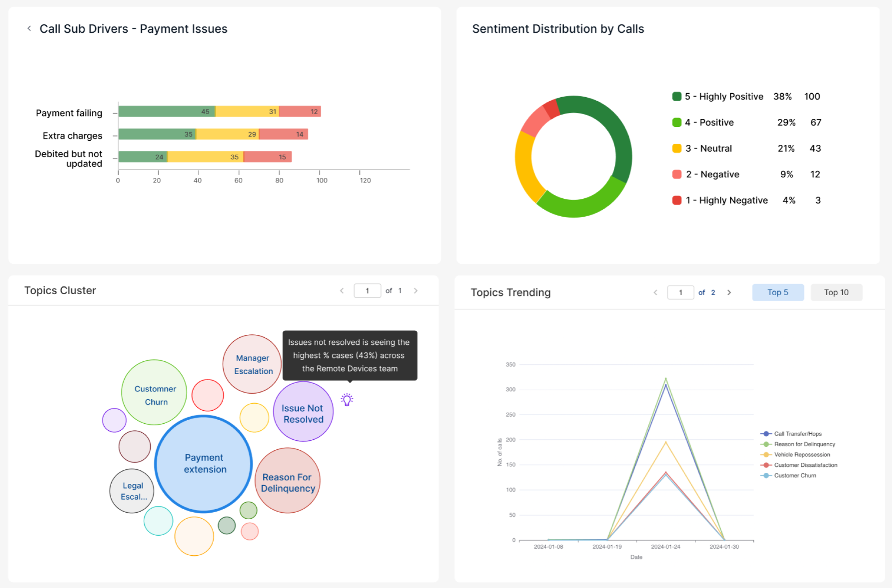Screen dimensions: 892x588
Task: Click the Manager Escalation bubble
Action: (x=252, y=364)
